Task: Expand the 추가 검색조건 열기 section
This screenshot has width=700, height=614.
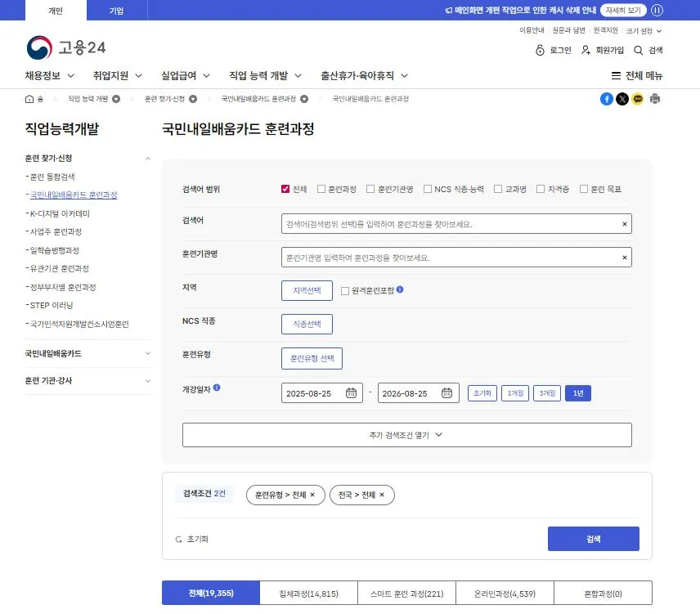Action: coord(406,434)
